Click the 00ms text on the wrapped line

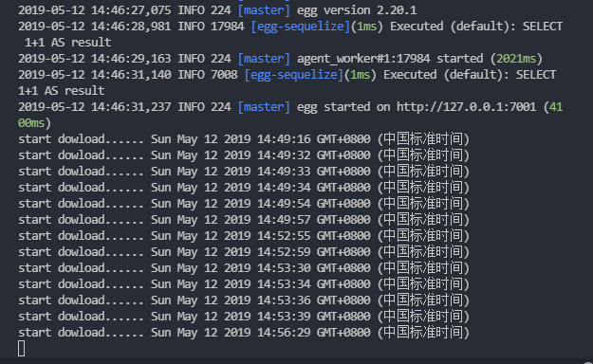(31, 123)
